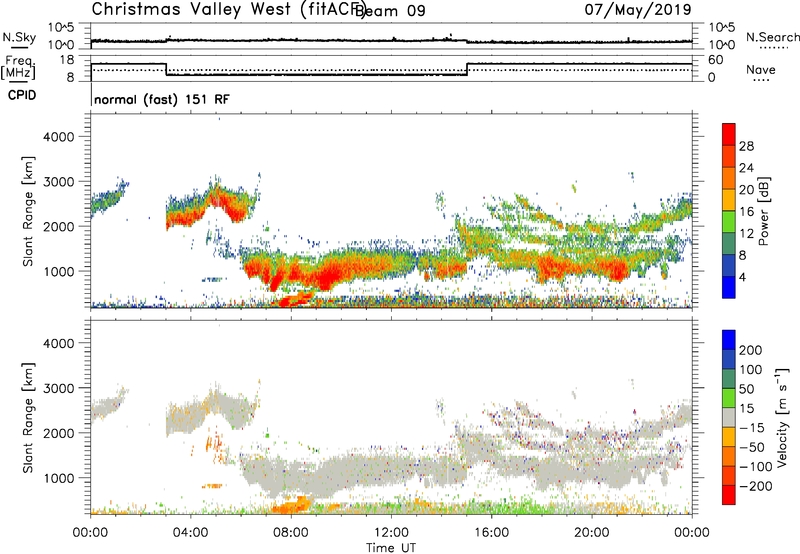Click the 'N.Search' legend label
800x554 pixels.
coord(773,37)
